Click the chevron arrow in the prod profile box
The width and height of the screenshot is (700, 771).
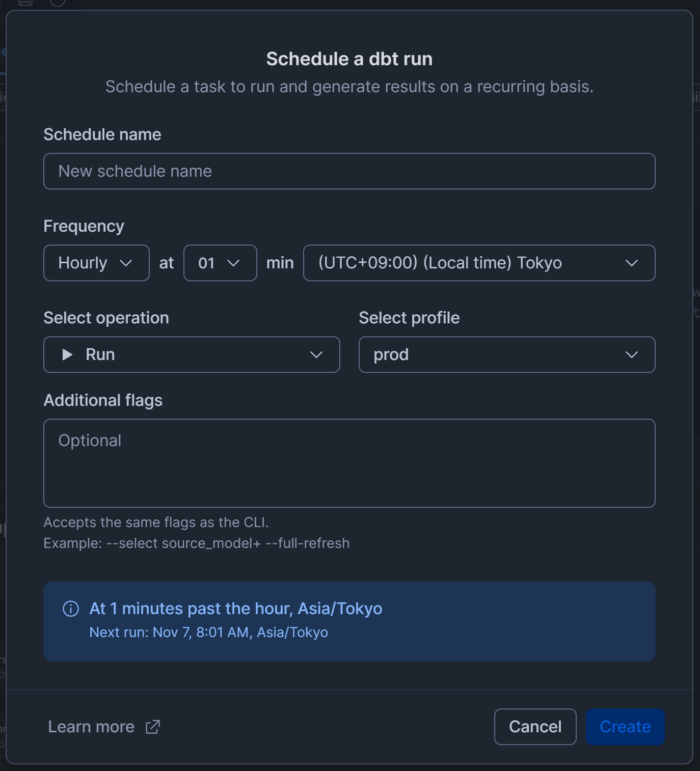(632, 354)
